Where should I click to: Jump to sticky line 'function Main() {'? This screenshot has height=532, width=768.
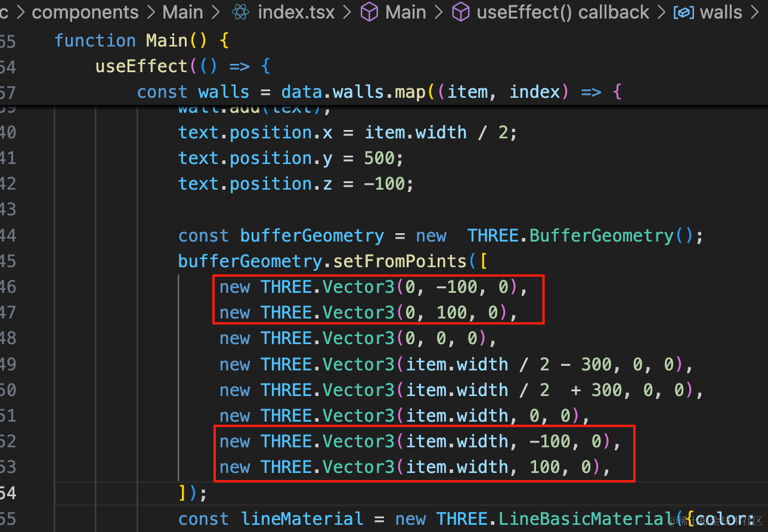[x=142, y=41]
